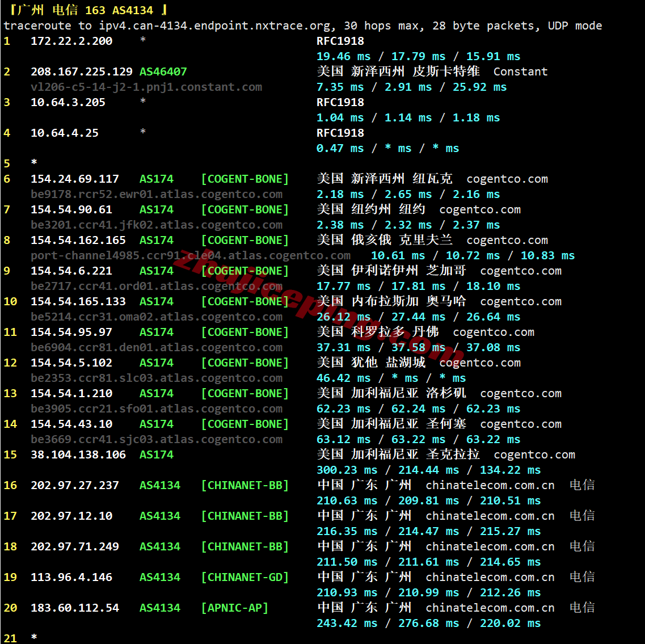
Task: Click the AS46407 label
Action: click(163, 71)
